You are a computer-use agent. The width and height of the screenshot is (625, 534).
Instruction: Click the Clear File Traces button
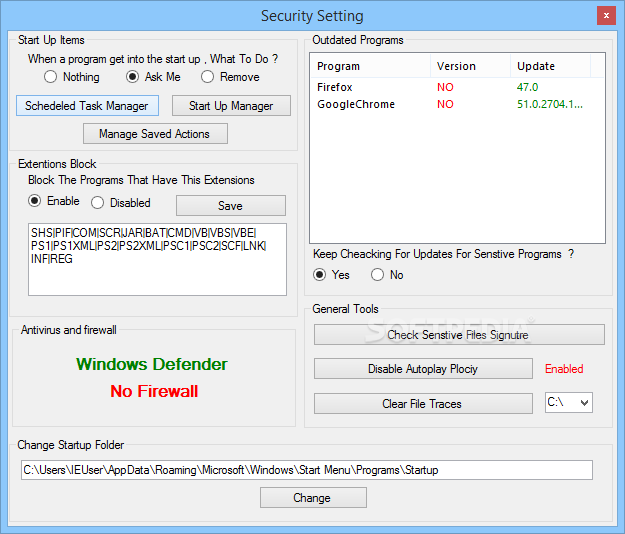423,404
